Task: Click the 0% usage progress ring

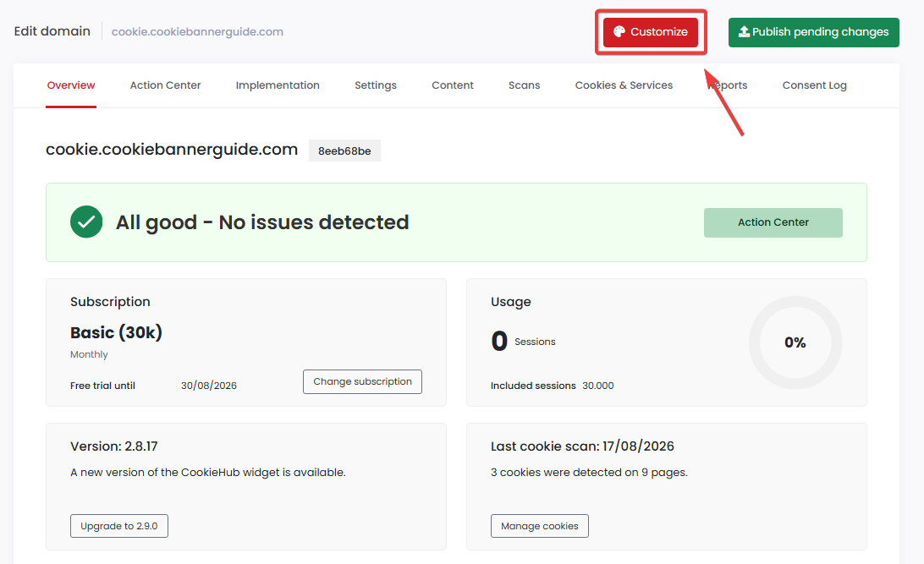Action: tap(795, 342)
